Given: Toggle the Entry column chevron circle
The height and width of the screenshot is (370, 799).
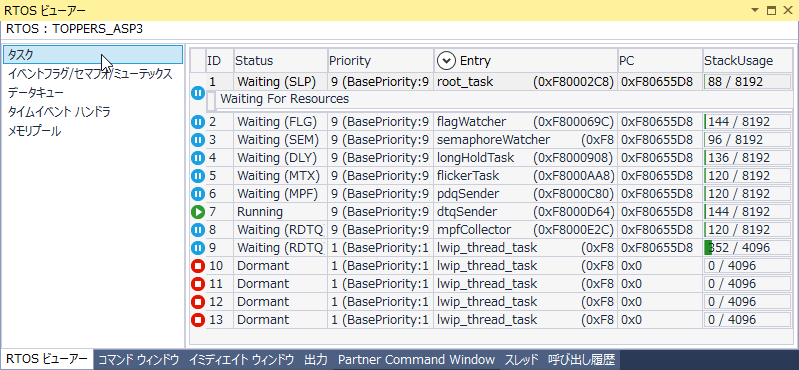Looking at the screenshot, I should click(x=446, y=61).
